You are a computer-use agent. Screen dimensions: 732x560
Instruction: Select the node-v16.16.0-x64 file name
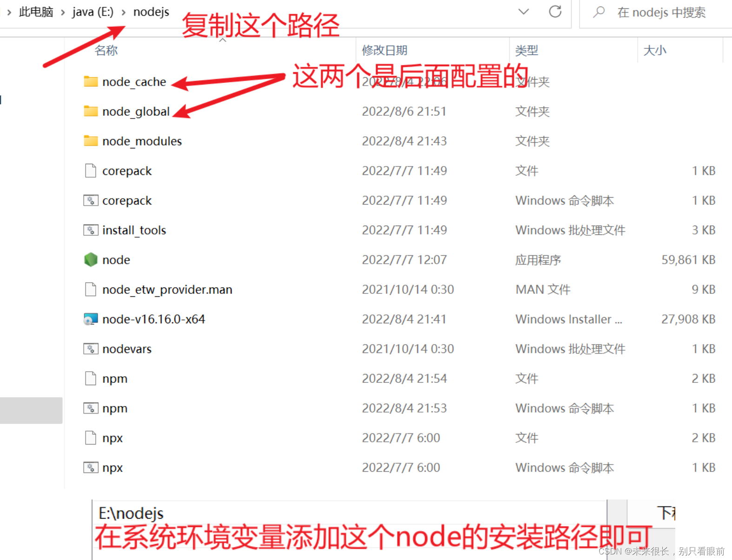153,319
